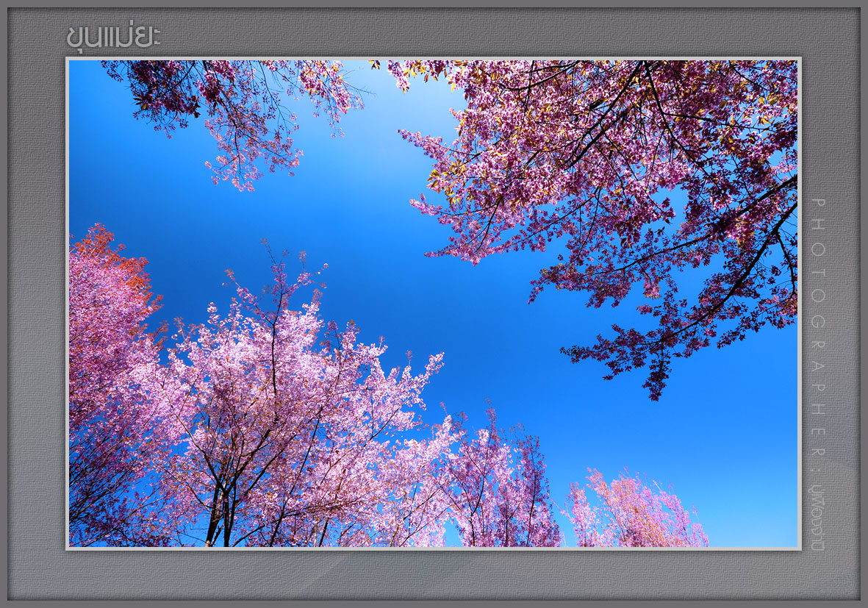This screenshot has width=868, height=608.
Task: Click the orange-red foliage on the left edge
Action: click(103, 265)
